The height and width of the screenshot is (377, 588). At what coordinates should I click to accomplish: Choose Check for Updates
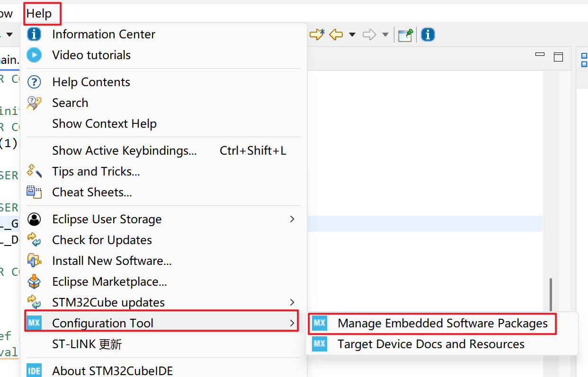(x=102, y=240)
